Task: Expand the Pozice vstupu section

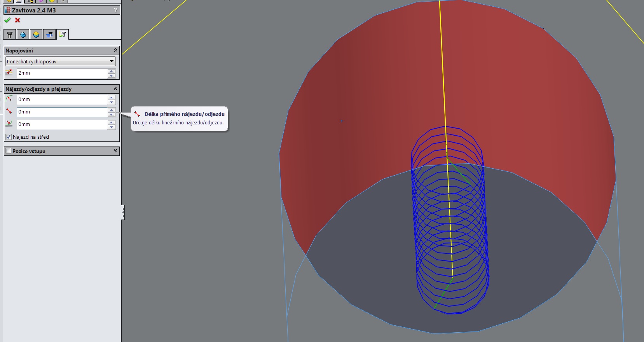Action: pos(115,151)
